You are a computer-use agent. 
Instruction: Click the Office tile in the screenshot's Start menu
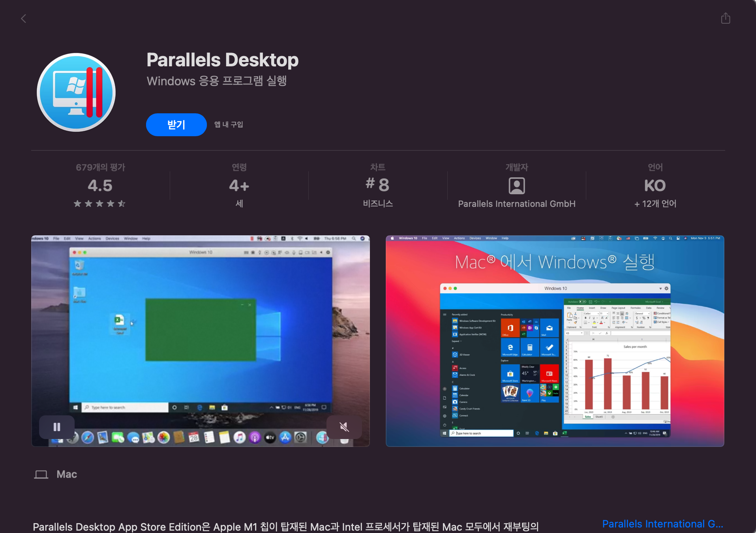(510, 328)
